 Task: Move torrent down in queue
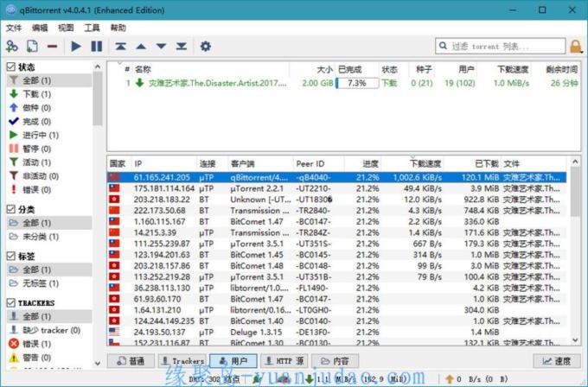161,47
